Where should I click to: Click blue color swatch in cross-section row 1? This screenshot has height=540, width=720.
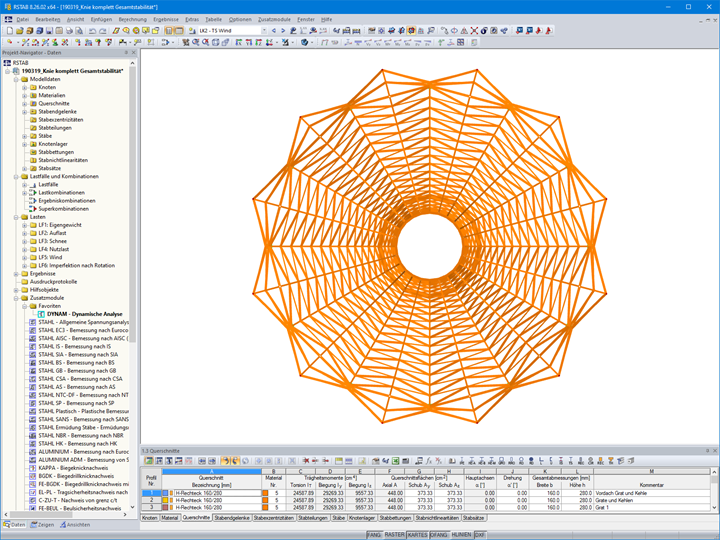pos(165,493)
